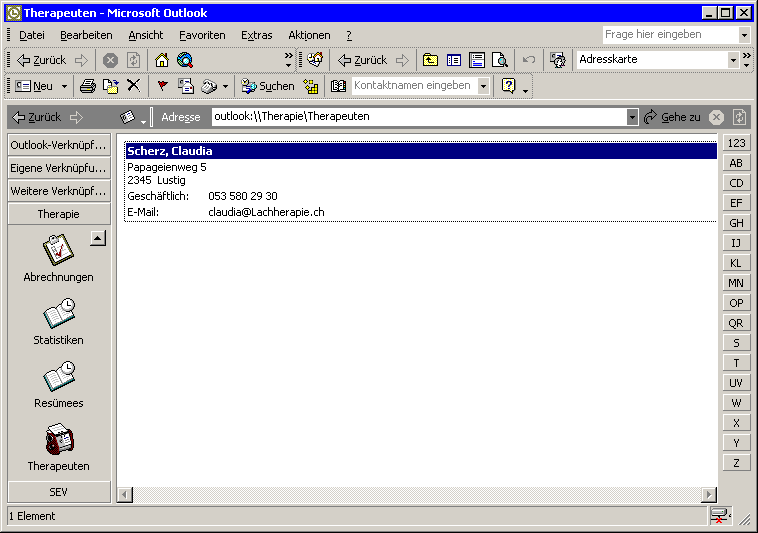This screenshot has width=758, height=533.
Task: Click the Help question mark icon
Action: 509,86
